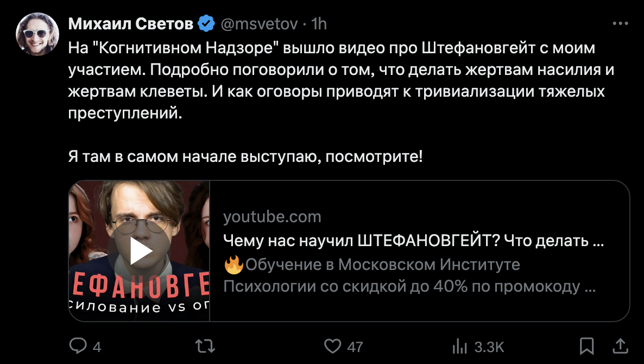This screenshot has height=364, width=644.
Task: Click the 3.3K views count
Action: [489, 347]
